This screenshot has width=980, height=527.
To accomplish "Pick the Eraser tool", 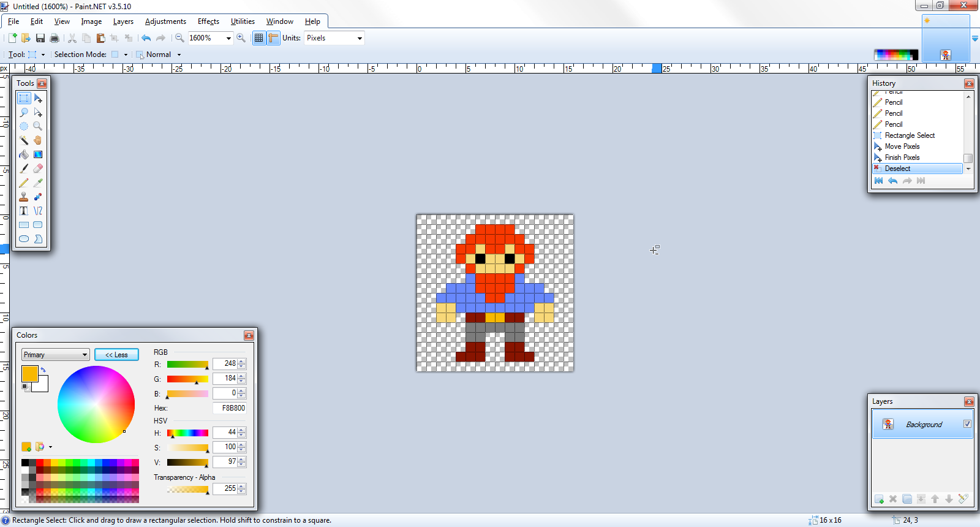I will [x=38, y=169].
